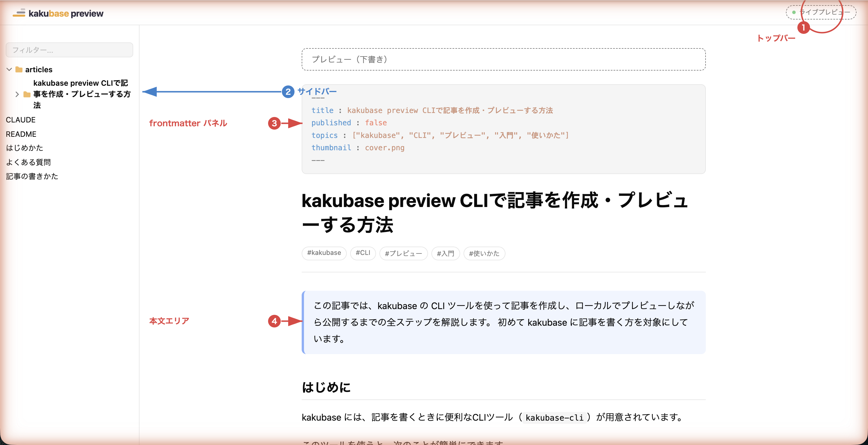Image resolution: width=868 pixels, height=445 pixels.
Task: Click the ライブプレビュー status badge
Action: pyautogui.click(x=821, y=12)
